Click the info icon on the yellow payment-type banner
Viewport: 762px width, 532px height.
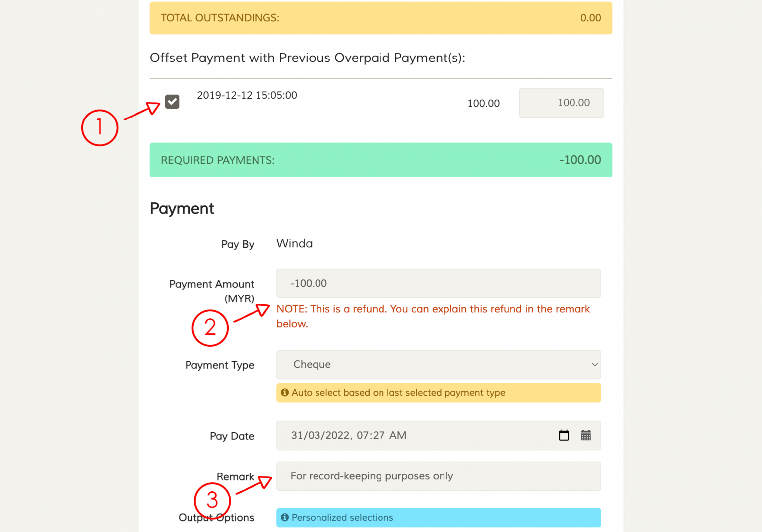coord(285,392)
